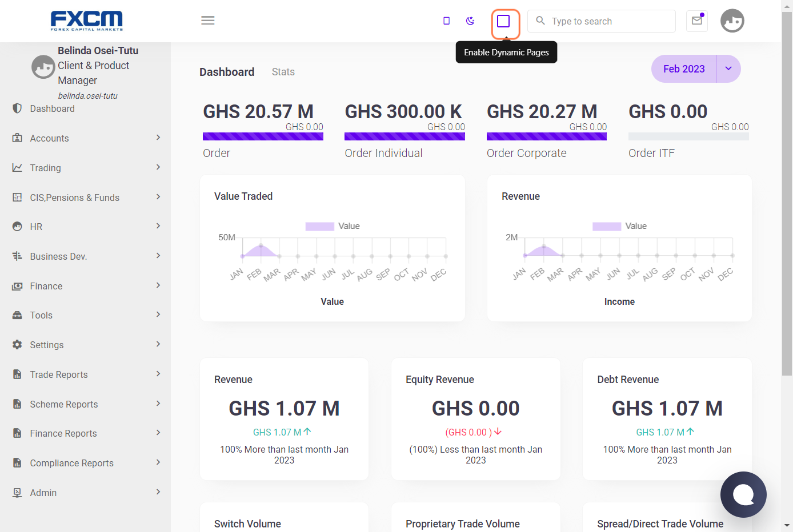Expand the Admin menu chevron
This screenshot has width=793, height=532.
click(158, 492)
